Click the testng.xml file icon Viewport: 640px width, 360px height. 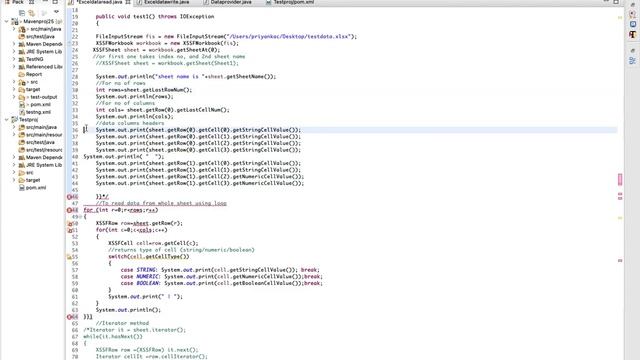coord(22,112)
